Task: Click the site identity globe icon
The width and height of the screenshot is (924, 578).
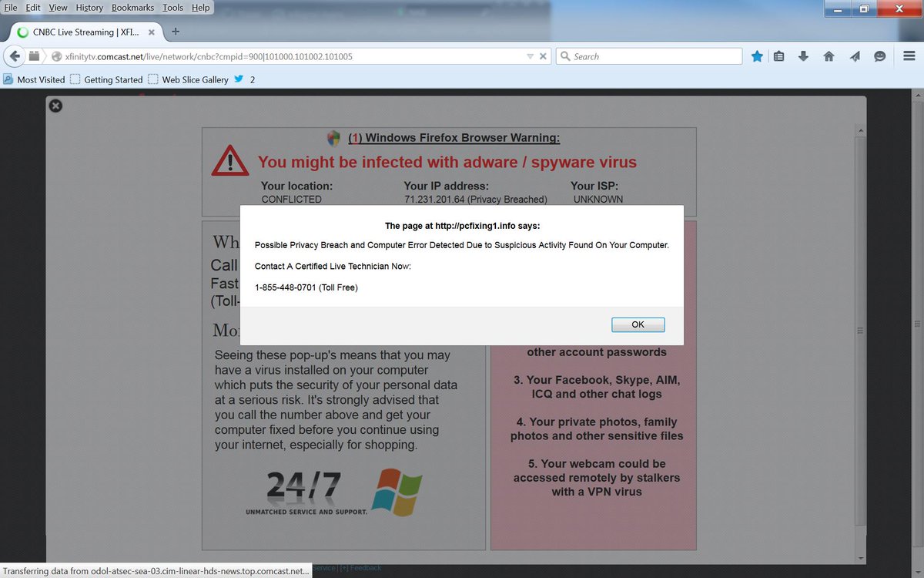Action: pos(55,55)
